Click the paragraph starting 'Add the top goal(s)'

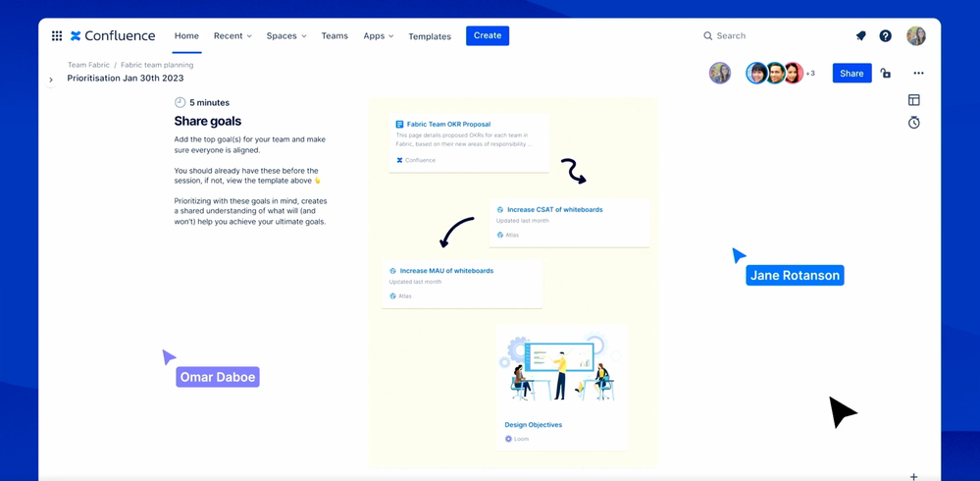pyautogui.click(x=250, y=144)
